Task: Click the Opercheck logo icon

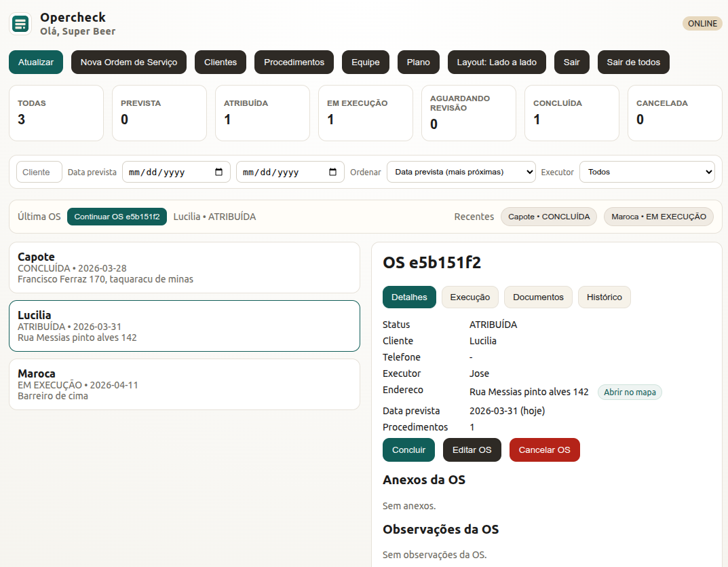Action: click(20, 23)
